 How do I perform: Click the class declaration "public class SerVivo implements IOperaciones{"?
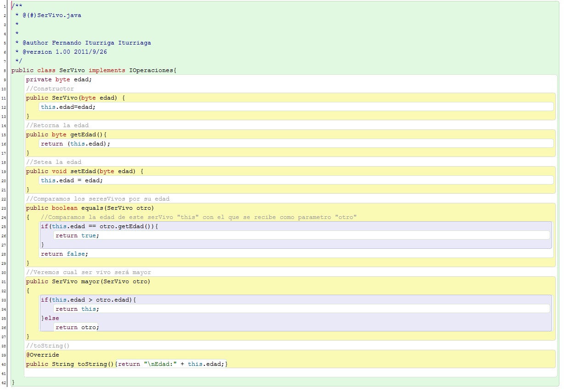point(94,70)
